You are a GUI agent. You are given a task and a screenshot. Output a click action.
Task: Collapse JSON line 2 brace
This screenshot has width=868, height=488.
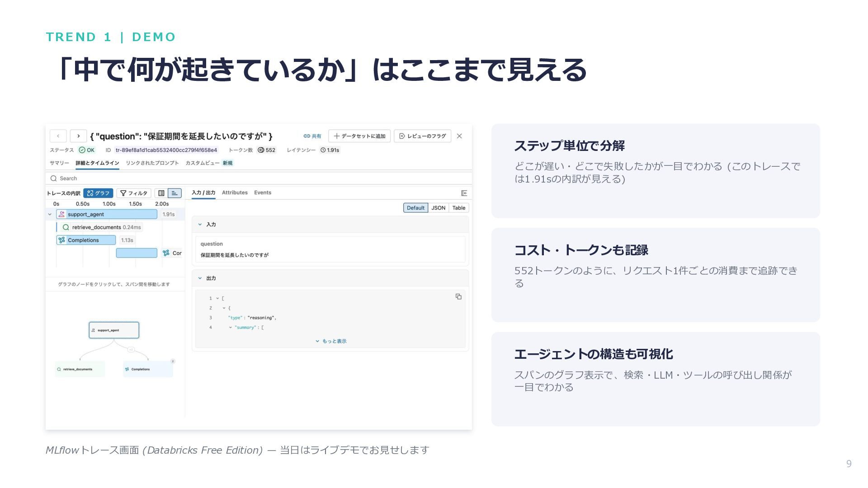point(224,308)
